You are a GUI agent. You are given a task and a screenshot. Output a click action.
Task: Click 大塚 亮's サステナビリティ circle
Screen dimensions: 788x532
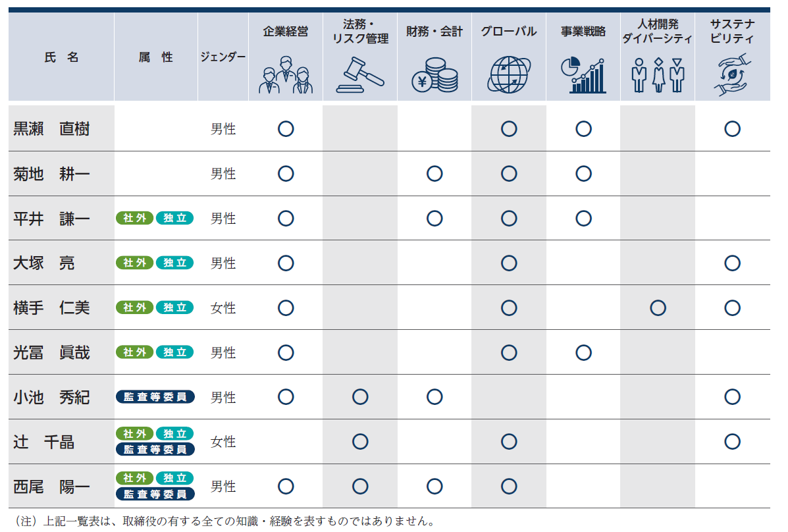732,263
